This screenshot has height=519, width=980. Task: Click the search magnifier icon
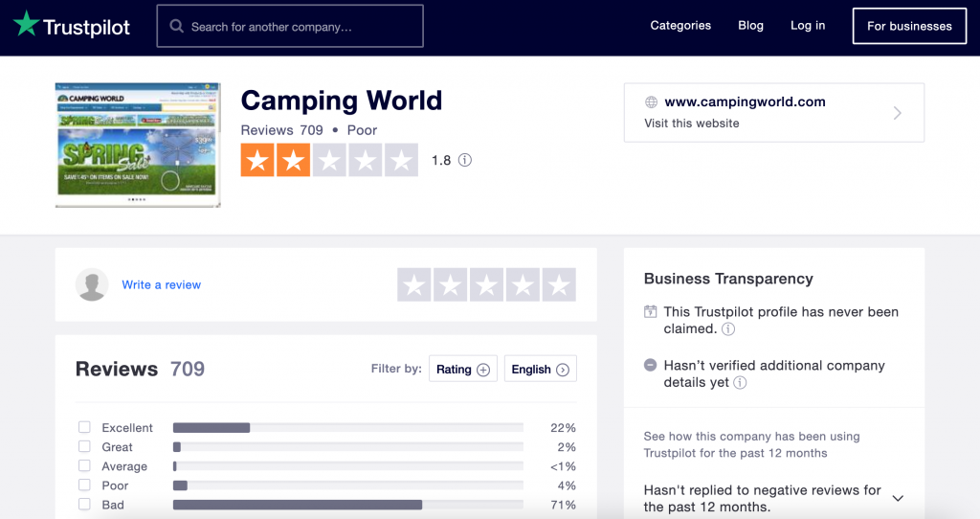[x=177, y=27]
